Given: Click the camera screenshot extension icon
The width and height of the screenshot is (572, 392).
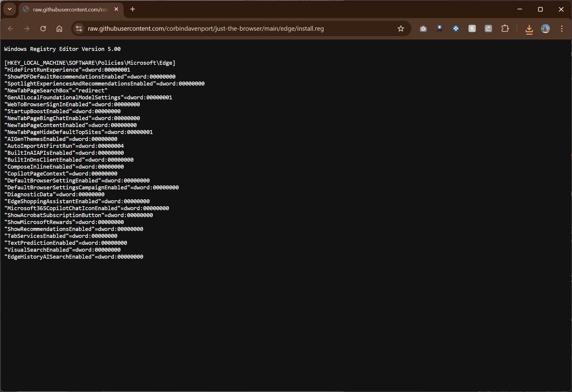Looking at the screenshot, I should [x=423, y=29].
